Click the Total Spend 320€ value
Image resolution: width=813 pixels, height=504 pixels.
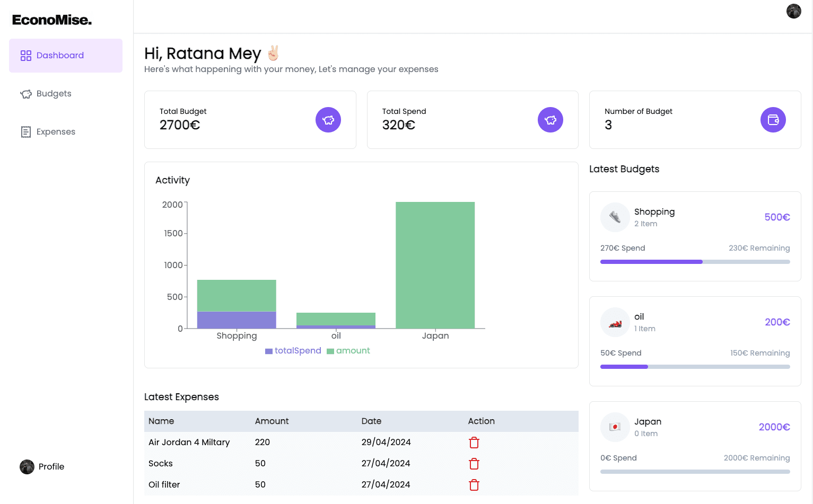click(399, 125)
